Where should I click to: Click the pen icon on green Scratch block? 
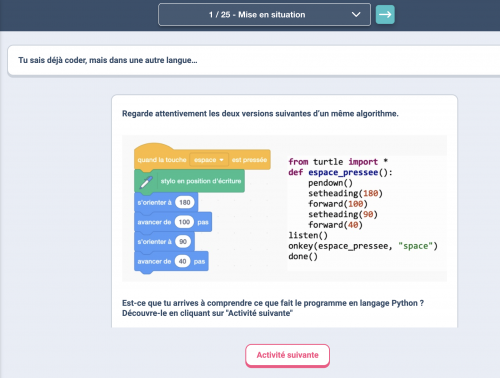[146, 182]
